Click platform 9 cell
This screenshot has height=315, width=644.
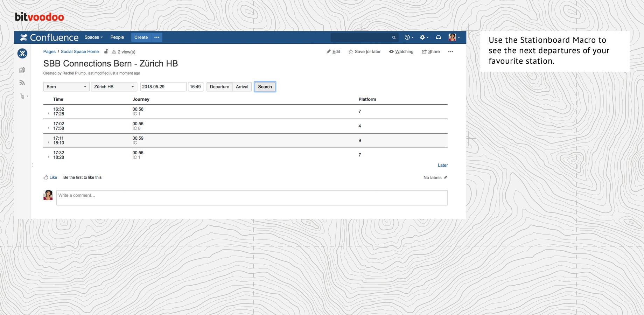coord(360,141)
